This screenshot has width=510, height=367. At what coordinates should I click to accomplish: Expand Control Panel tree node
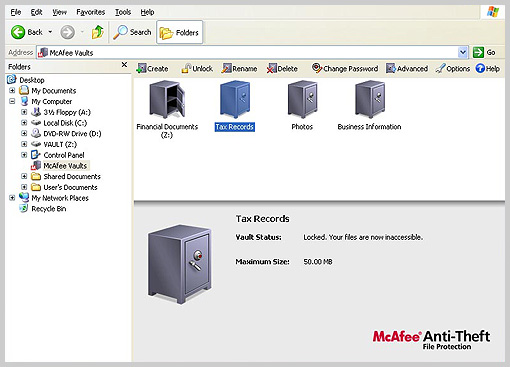tap(24, 155)
